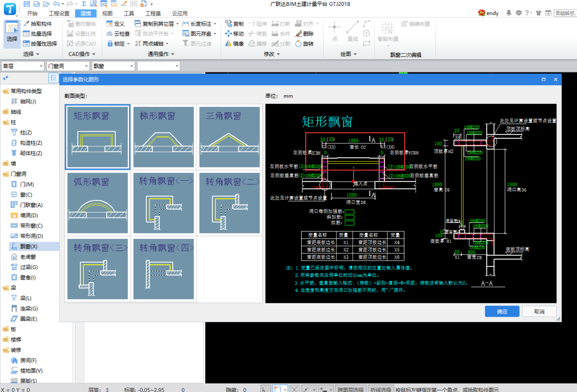Screen dimensions: 577x392
Task: Click the 定义 define tool
Action: (x=115, y=24)
